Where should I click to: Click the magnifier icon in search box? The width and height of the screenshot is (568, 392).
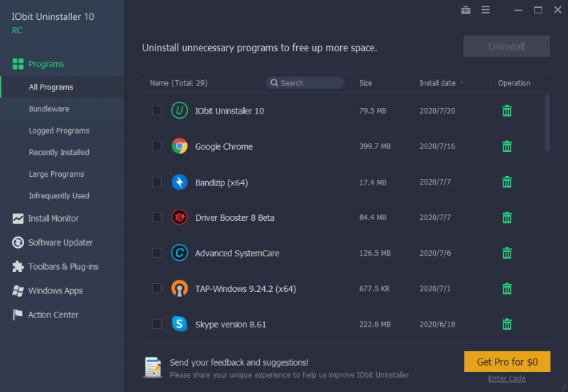(x=274, y=82)
